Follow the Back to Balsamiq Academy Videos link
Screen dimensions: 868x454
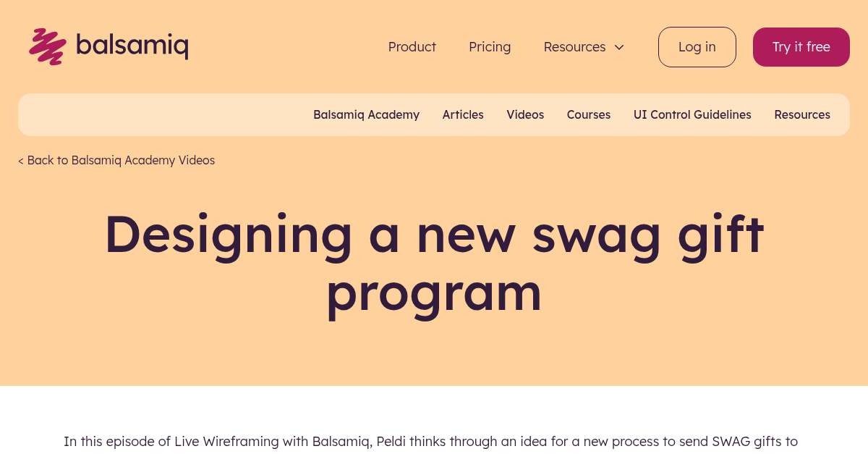(x=116, y=160)
